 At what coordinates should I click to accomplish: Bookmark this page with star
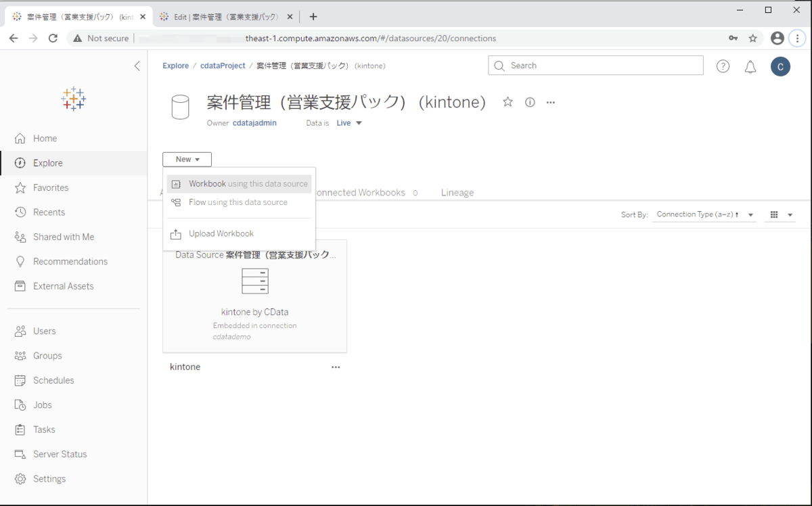(752, 39)
